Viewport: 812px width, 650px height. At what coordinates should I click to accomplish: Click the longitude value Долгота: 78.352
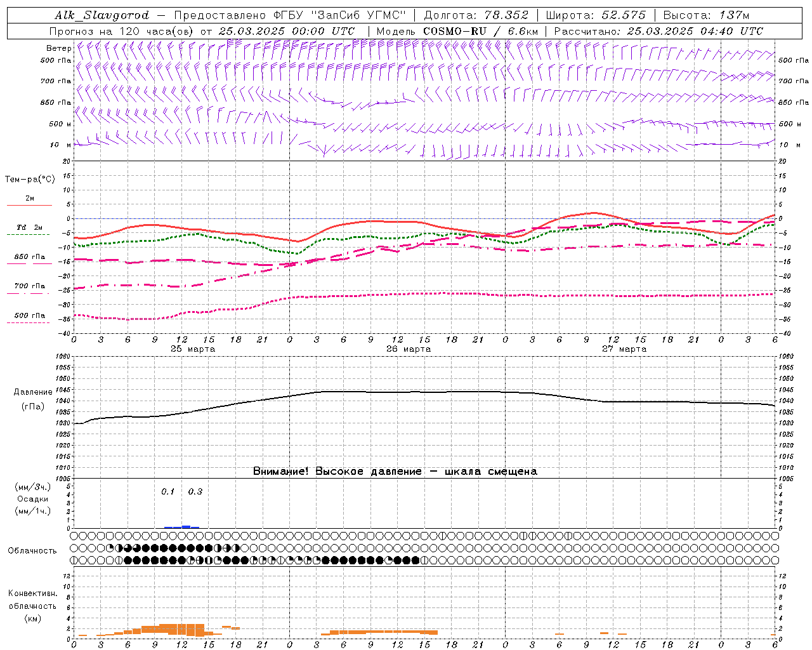pyautogui.click(x=476, y=15)
